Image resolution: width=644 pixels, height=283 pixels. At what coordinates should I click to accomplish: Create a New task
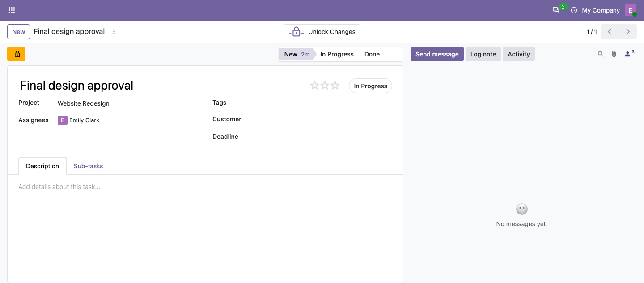[x=19, y=32]
